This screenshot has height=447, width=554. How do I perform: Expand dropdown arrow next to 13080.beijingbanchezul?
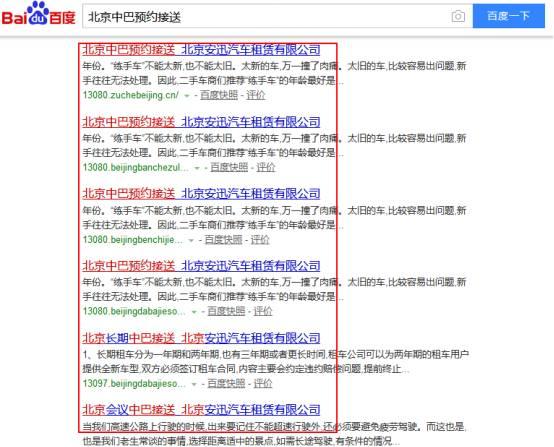[197, 168]
